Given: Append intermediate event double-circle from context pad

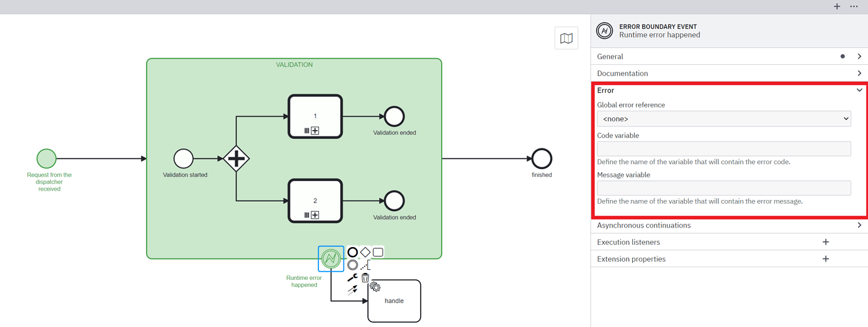Looking at the screenshot, I should [x=353, y=265].
